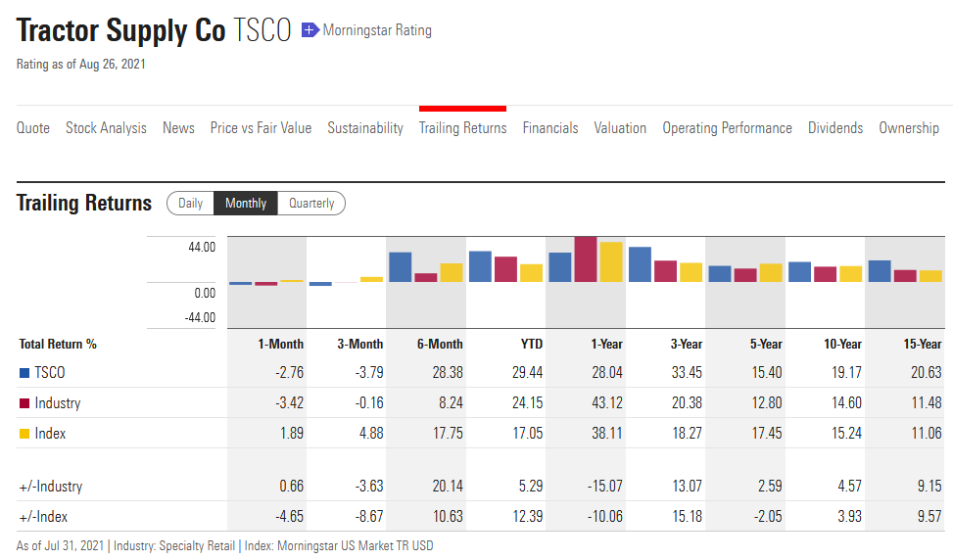Click +/-Industry 1-Year value -15.07
953x560 pixels.
pyautogui.click(x=604, y=486)
